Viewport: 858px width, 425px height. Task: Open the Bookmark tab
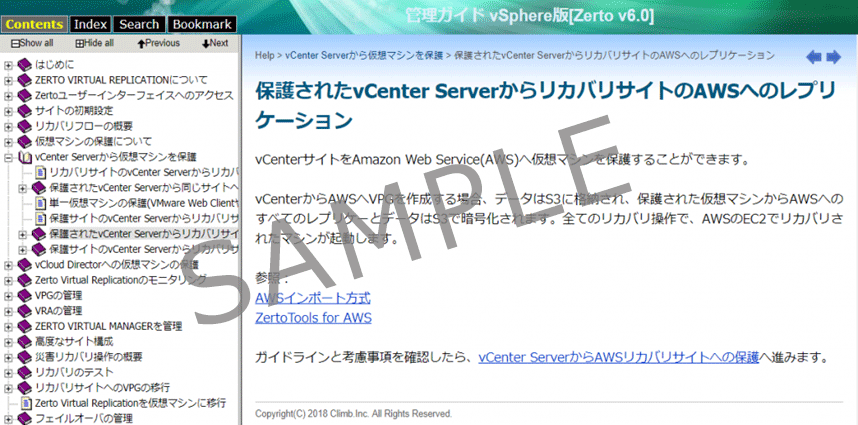pos(202,24)
